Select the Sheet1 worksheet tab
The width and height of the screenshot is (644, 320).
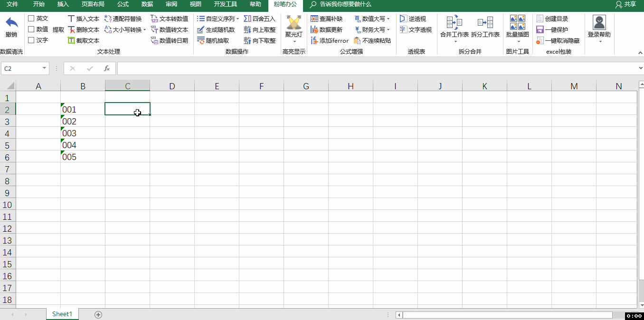62,314
